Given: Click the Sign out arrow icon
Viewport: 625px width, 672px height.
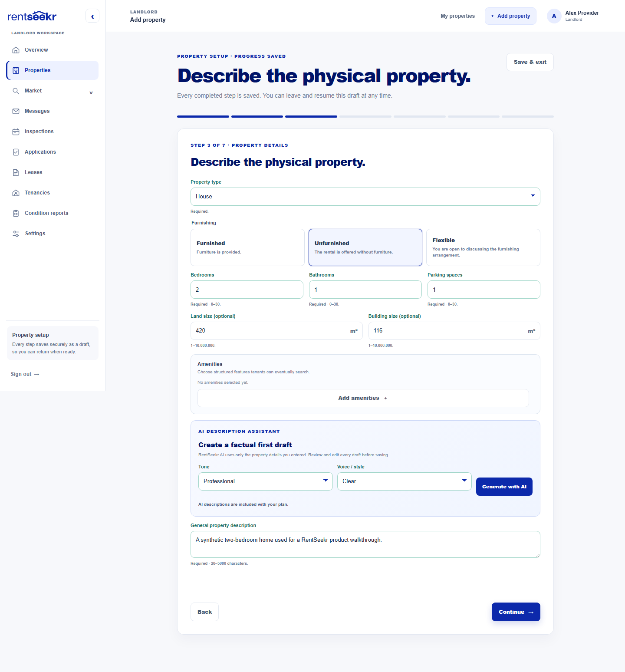Looking at the screenshot, I should 37,374.
